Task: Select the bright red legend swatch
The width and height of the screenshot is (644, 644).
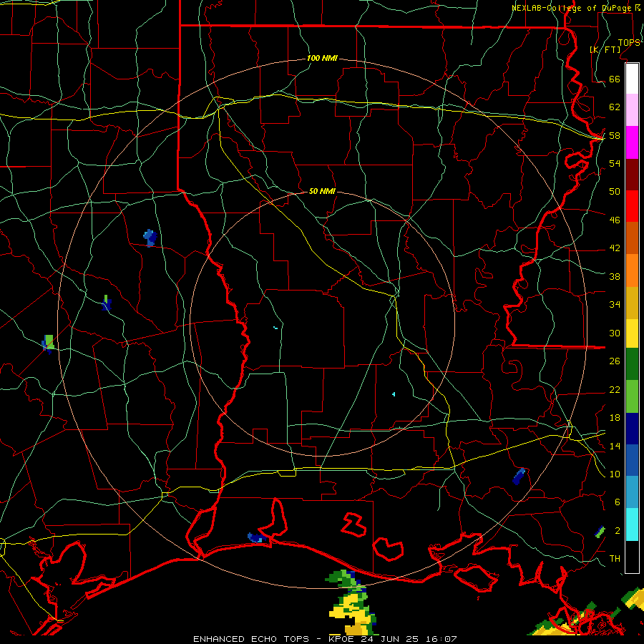Action: tap(632, 206)
